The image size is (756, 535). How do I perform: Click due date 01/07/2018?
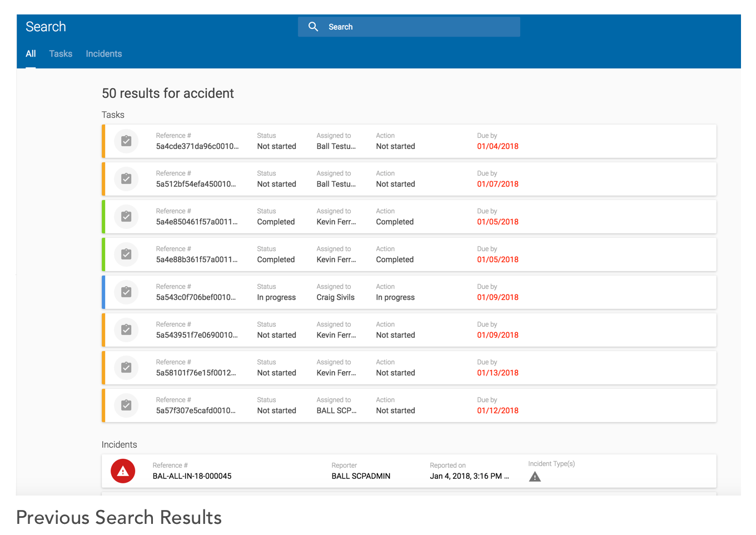pyautogui.click(x=498, y=184)
